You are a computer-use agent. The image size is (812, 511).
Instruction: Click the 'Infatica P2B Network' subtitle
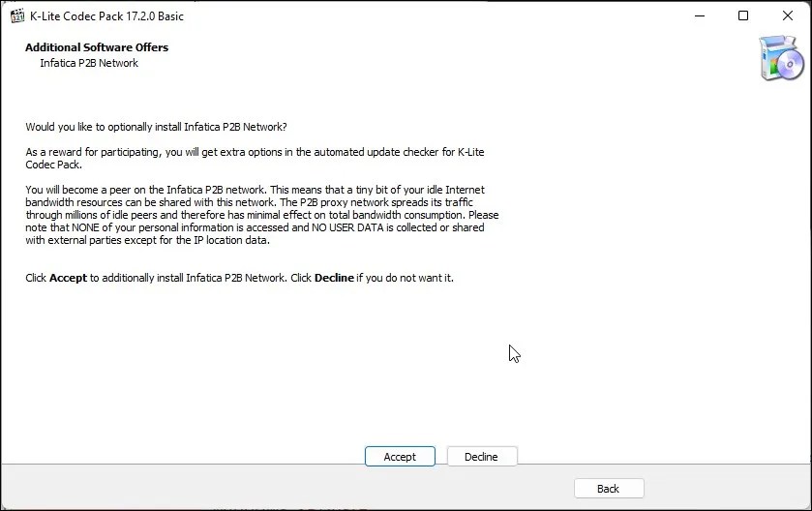(89, 63)
